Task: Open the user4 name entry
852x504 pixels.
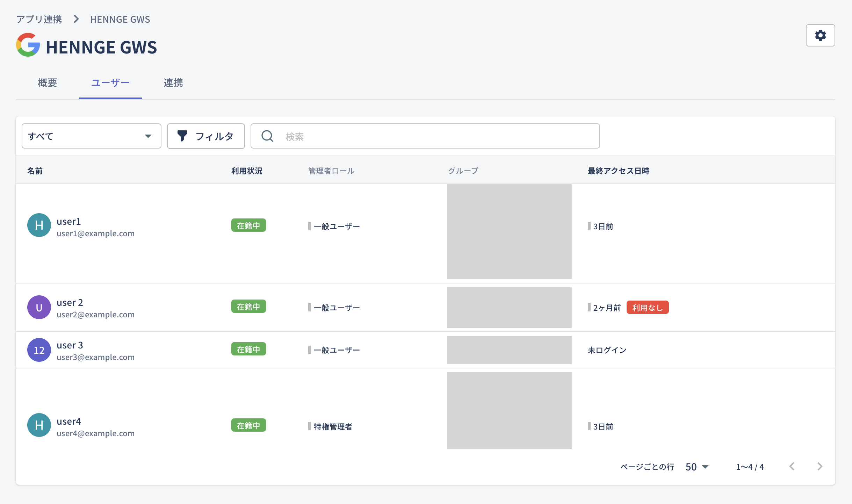Action: coord(69,422)
